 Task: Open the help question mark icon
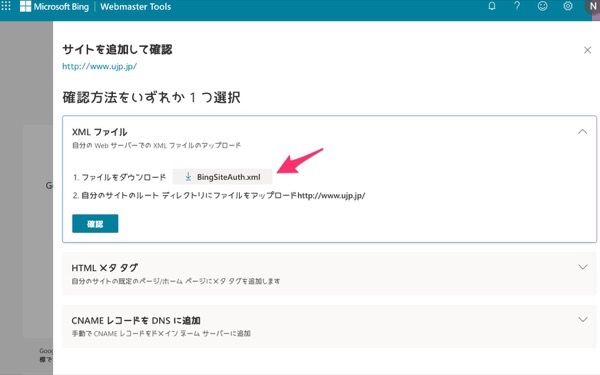(517, 6)
